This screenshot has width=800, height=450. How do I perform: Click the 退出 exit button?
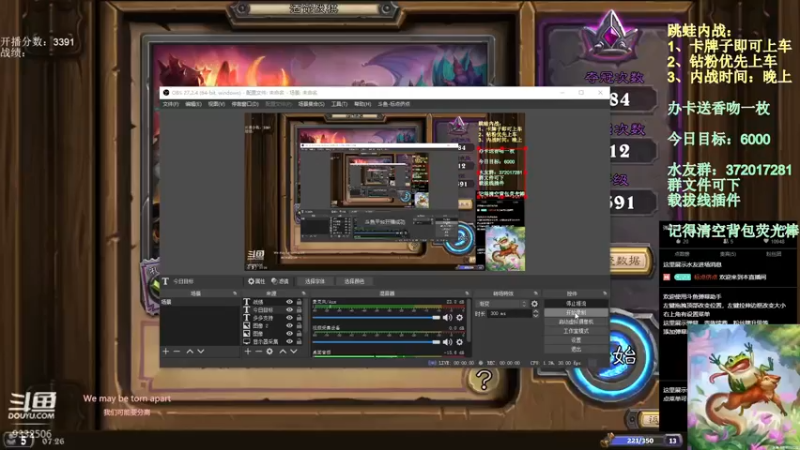click(x=576, y=349)
